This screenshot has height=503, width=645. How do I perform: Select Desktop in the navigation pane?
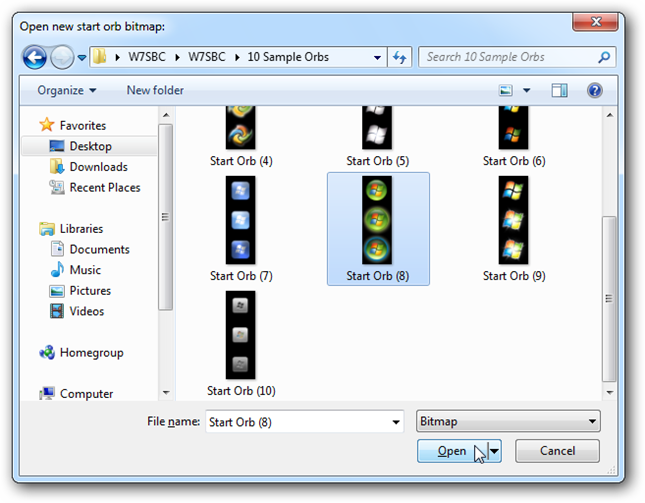[x=89, y=146]
